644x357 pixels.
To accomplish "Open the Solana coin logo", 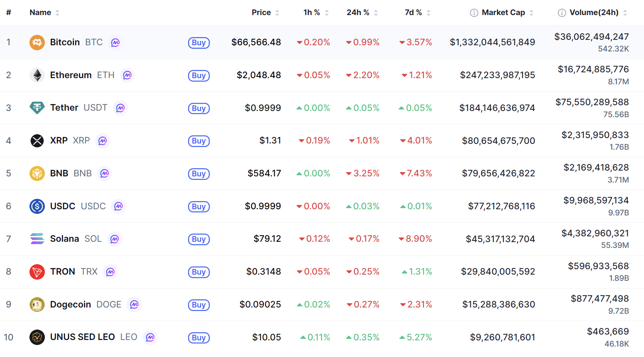I will (x=37, y=239).
